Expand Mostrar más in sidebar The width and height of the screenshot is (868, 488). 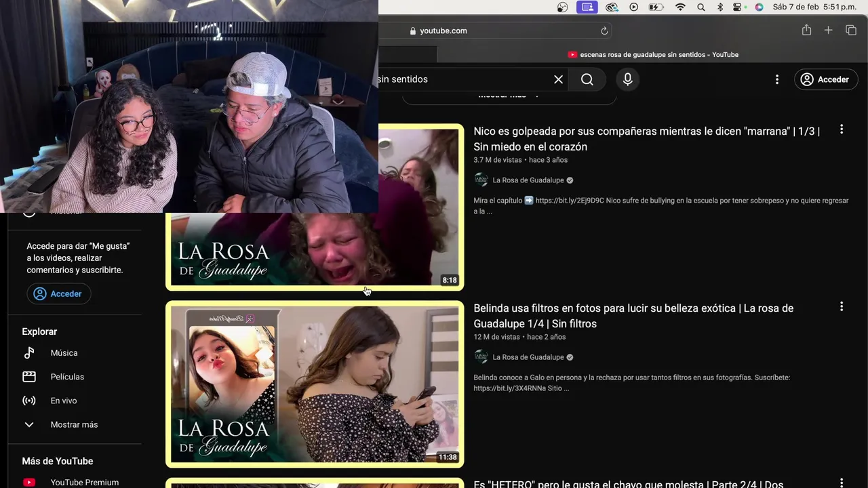75,424
